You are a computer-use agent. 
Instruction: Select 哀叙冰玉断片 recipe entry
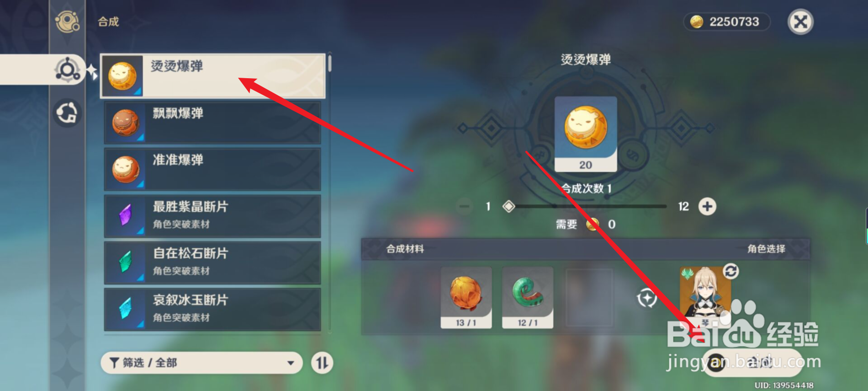point(212,309)
